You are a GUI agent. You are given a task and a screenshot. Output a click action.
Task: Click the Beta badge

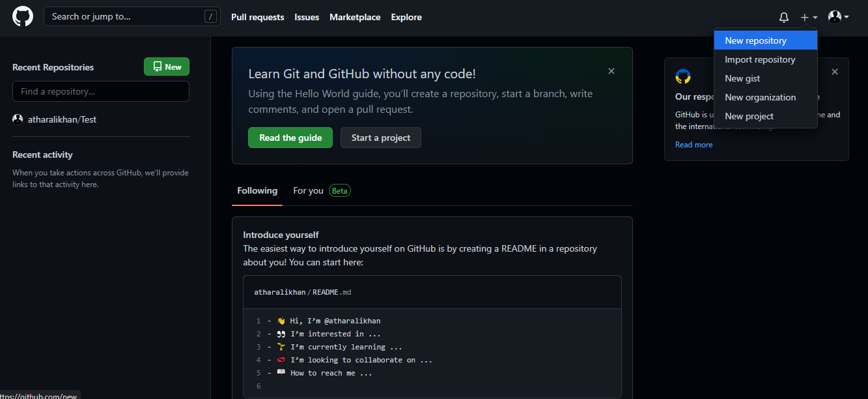pyautogui.click(x=340, y=191)
